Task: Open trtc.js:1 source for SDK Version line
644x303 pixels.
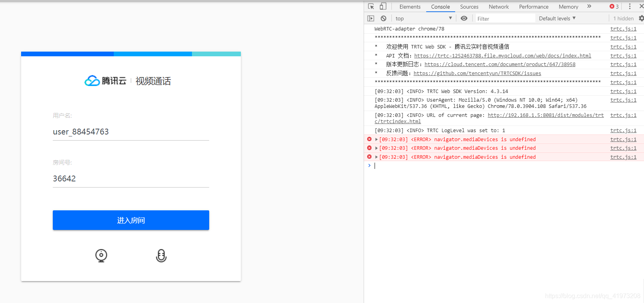Action: [x=623, y=91]
